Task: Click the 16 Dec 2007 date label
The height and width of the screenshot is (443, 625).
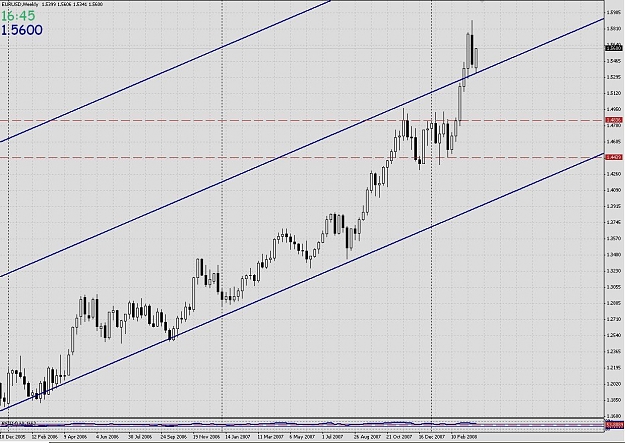Action: point(432,437)
